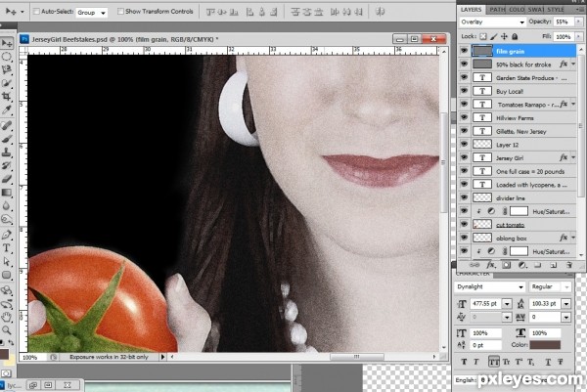Click the foreground color swatch in toolbox
Image resolution: width=587 pixels, height=392 pixels.
[x=4, y=354]
